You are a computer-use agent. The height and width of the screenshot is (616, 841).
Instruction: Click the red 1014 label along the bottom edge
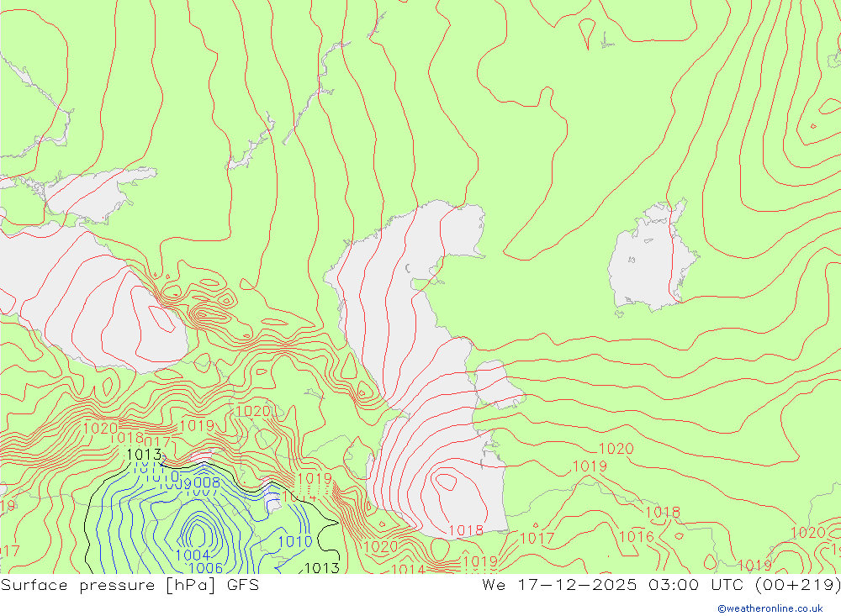coord(408,569)
